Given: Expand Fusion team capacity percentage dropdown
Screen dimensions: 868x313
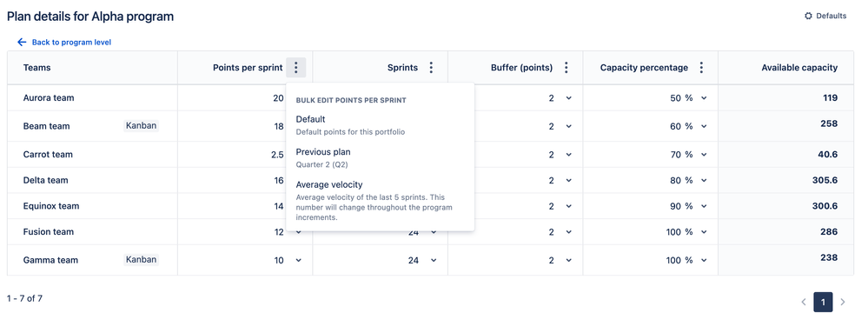Looking at the screenshot, I should tap(704, 232).
